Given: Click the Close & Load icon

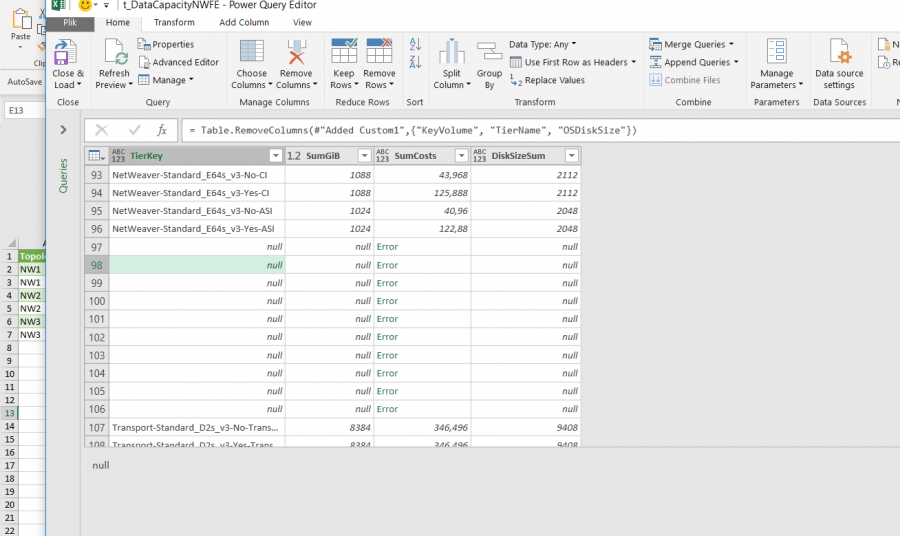Looking at the screenshot, I should [67, 53].
